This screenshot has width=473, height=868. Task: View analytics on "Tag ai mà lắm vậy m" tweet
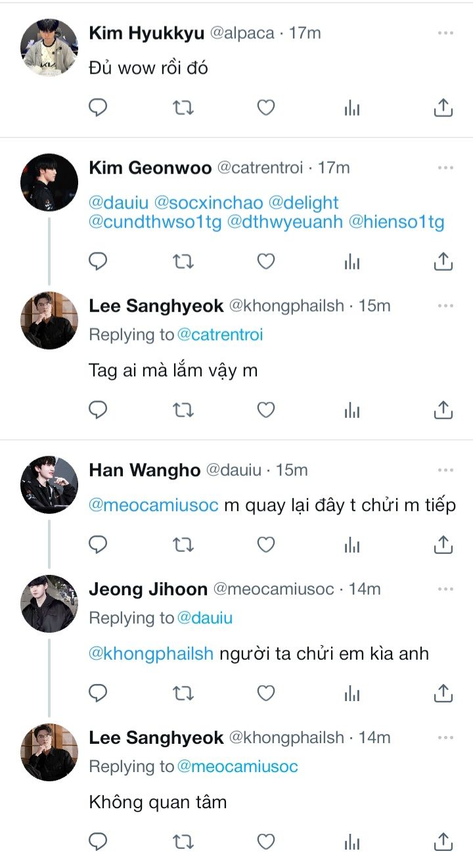click(x=352, y=411)
